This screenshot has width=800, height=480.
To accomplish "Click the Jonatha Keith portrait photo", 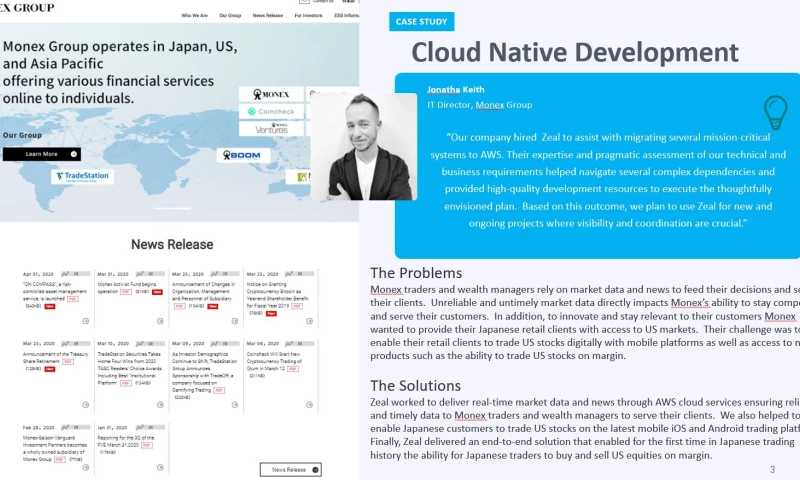I will [x=363, y=146].
